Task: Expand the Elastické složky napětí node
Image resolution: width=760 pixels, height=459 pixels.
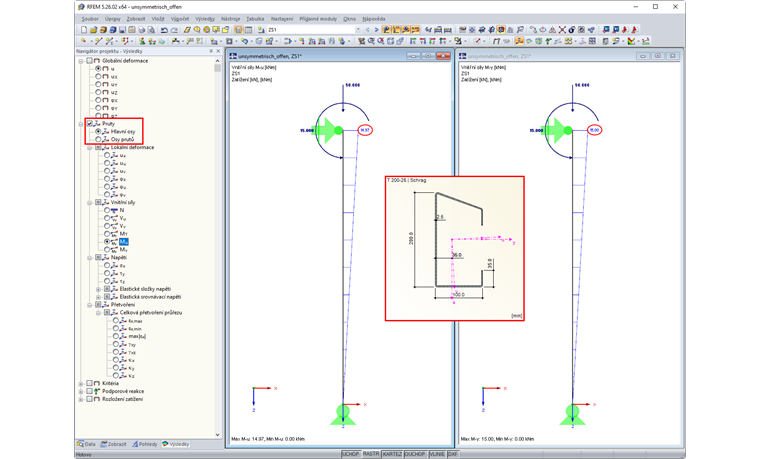Action: point(98,289)
